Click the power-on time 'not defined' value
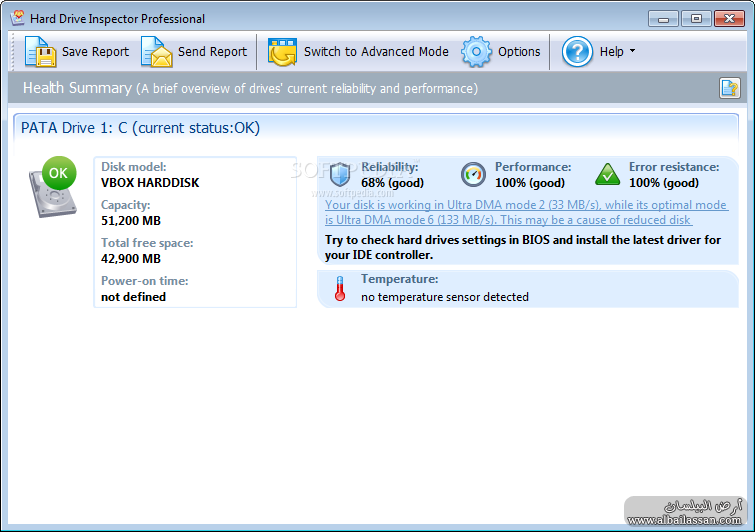Screen dimensions: 755x532 133,297
